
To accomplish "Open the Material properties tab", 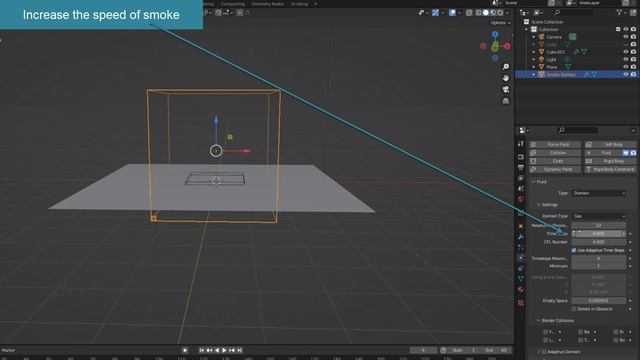I will [521, 289].
